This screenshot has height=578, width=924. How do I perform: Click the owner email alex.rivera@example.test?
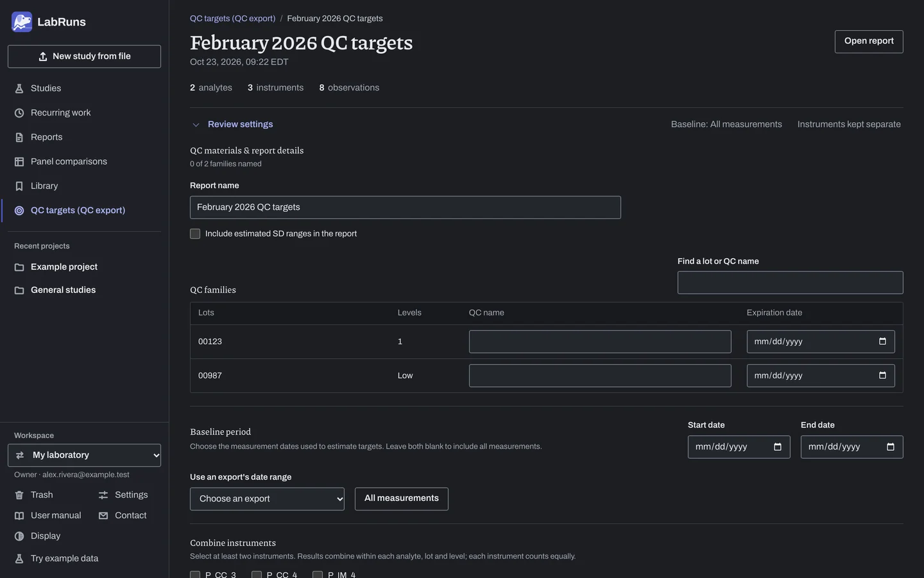(86, 475)
